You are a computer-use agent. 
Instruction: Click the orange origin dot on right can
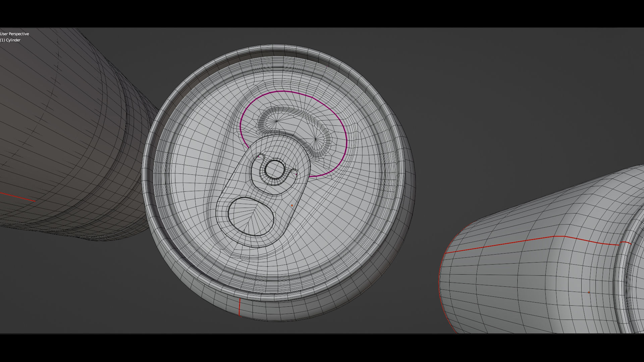click(589, 292)
